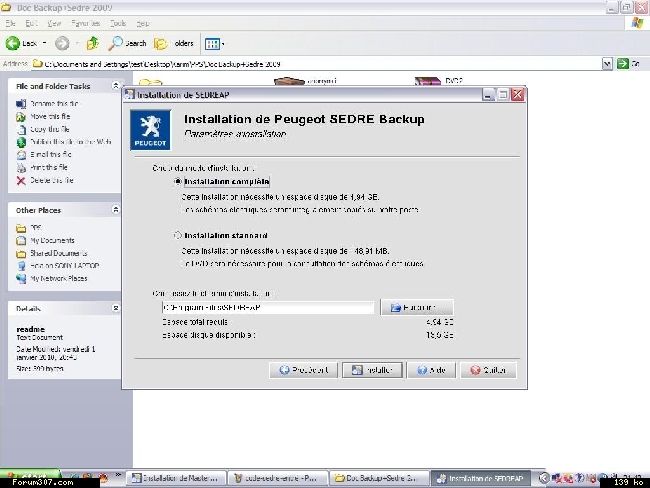Click the Go arrow button
This screenshot has height=488, width=650.
coord(623,64)
